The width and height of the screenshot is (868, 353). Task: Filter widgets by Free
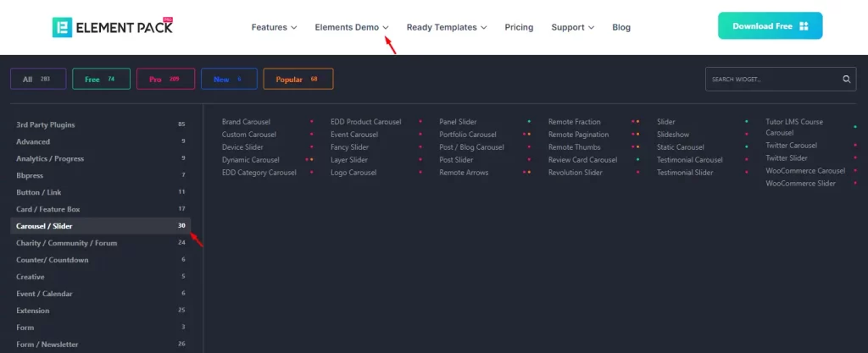[x=102, y=79]
